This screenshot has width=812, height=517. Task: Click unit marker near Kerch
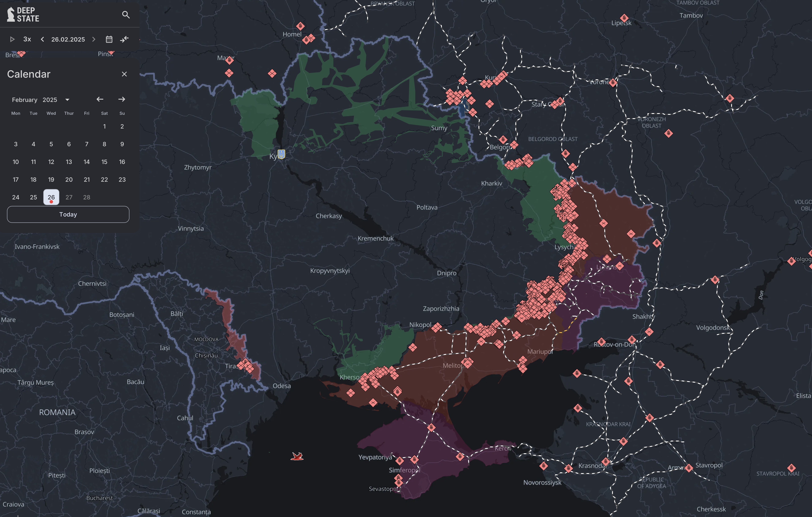(460, 457)
